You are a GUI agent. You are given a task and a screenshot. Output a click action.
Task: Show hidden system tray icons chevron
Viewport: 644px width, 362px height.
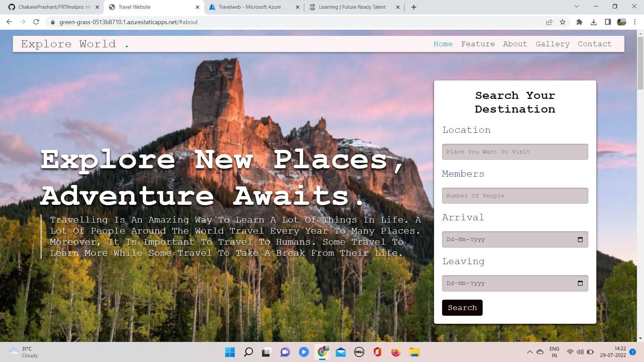(530, 352)
